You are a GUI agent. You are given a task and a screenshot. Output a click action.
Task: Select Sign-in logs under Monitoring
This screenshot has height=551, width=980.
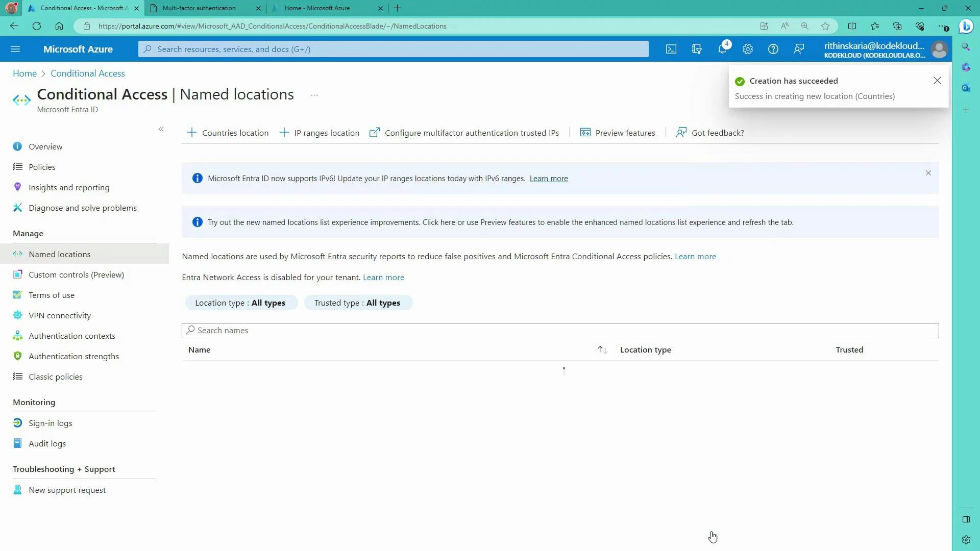tap(50, 422)
